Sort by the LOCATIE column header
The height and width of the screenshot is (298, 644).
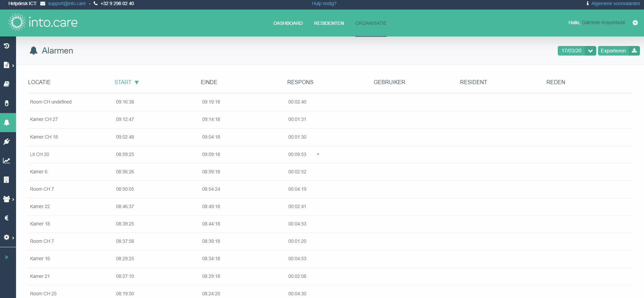point(39,82)
